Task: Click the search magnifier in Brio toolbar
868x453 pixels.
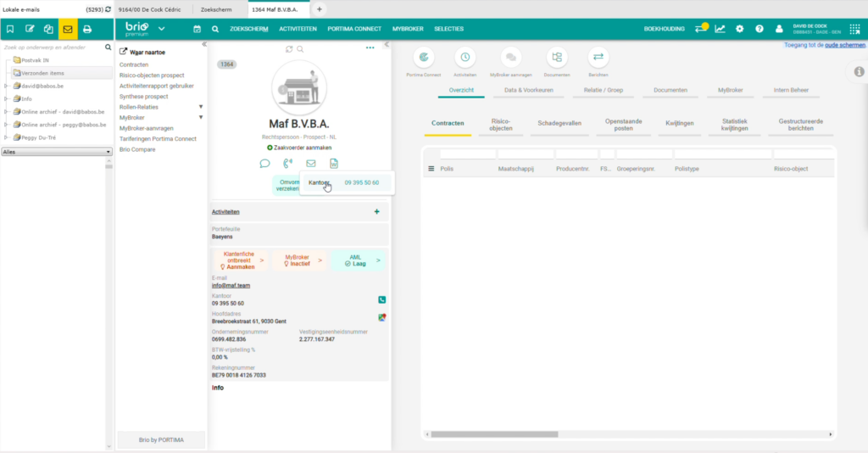Action: click(215, 29)
